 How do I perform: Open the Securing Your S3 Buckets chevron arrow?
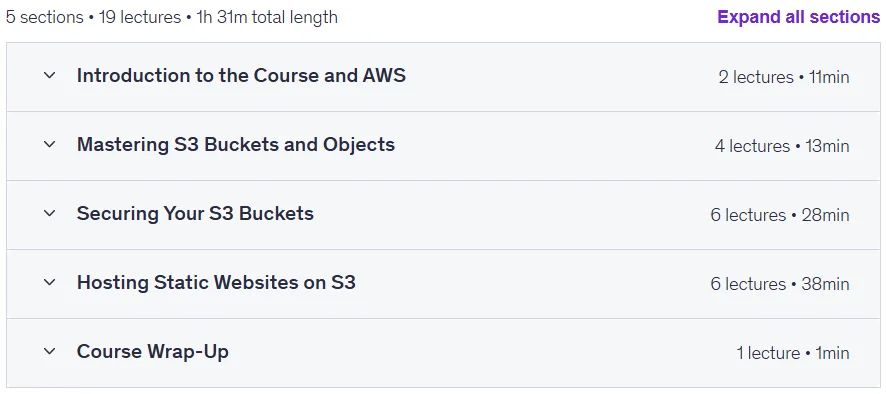click(x=50, y=213)
